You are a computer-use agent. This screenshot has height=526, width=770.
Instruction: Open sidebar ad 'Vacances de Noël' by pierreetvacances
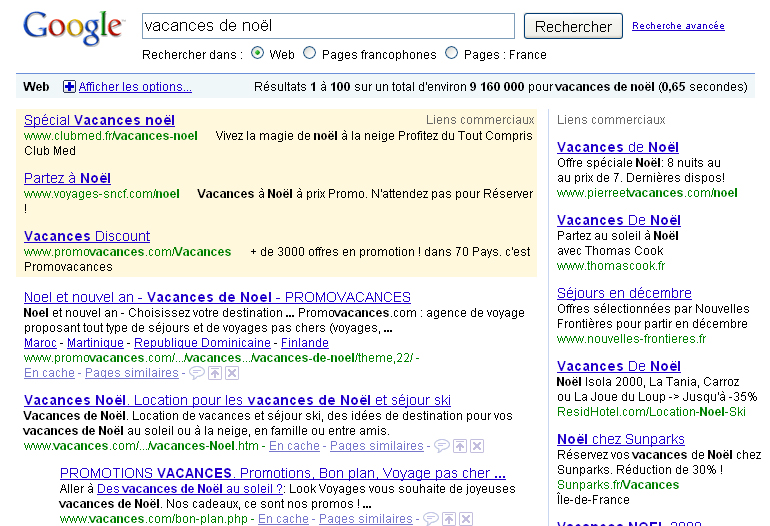point(618,147)
